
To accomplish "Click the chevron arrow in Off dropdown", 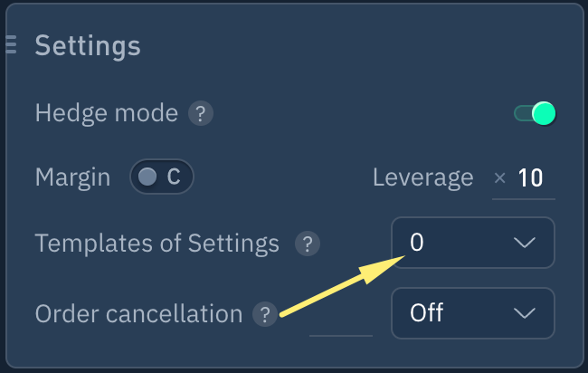I will pos(525,313).
